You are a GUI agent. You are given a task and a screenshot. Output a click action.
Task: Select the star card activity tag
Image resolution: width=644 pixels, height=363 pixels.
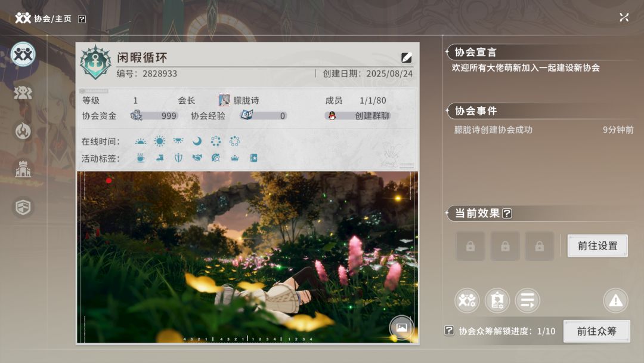pyautogui.click(x=253, y=158)
